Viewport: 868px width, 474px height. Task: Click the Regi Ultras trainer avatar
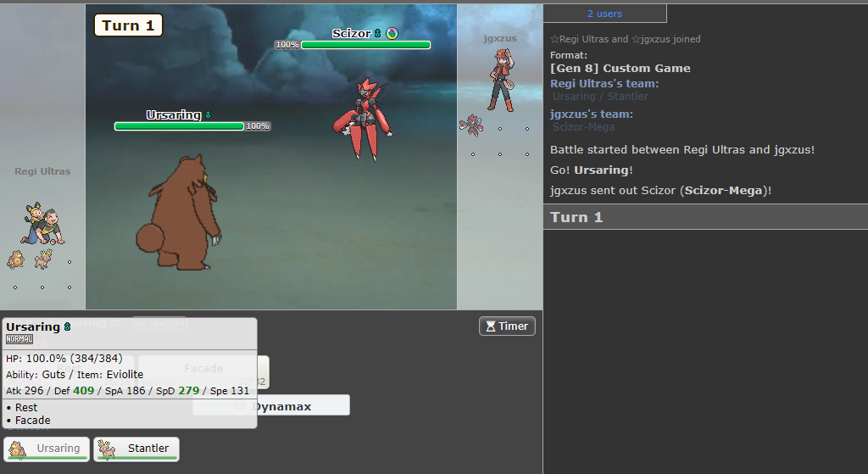coord(42,223)
